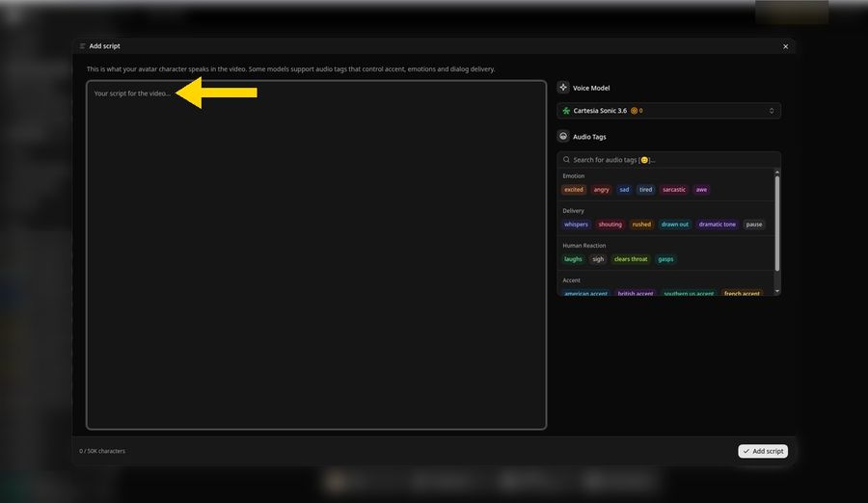This screenshot has width=868, height=503.
Task: Click the Add script header menu icon
Action: [x=82, y=46]
